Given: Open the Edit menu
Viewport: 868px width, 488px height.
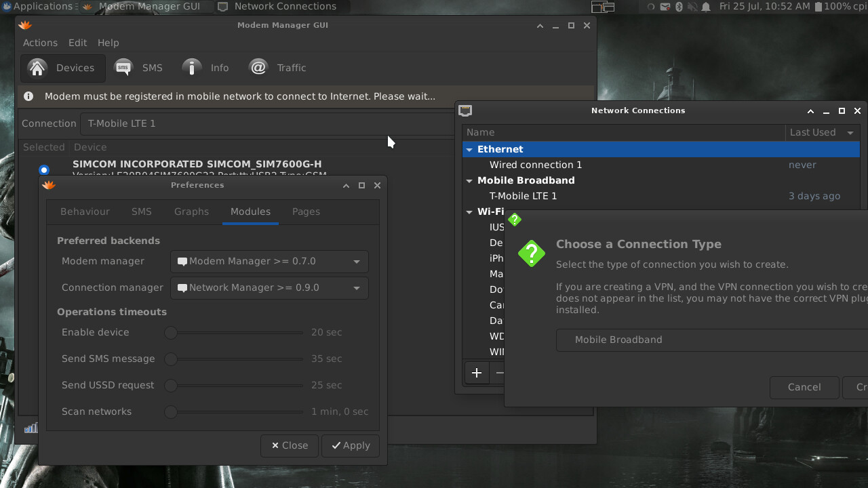Looking at the screenshot, I should coord(77,43).
